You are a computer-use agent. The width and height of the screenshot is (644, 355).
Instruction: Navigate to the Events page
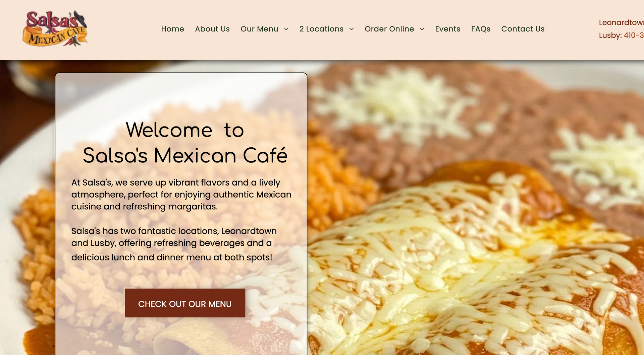[x=447, y=29]
